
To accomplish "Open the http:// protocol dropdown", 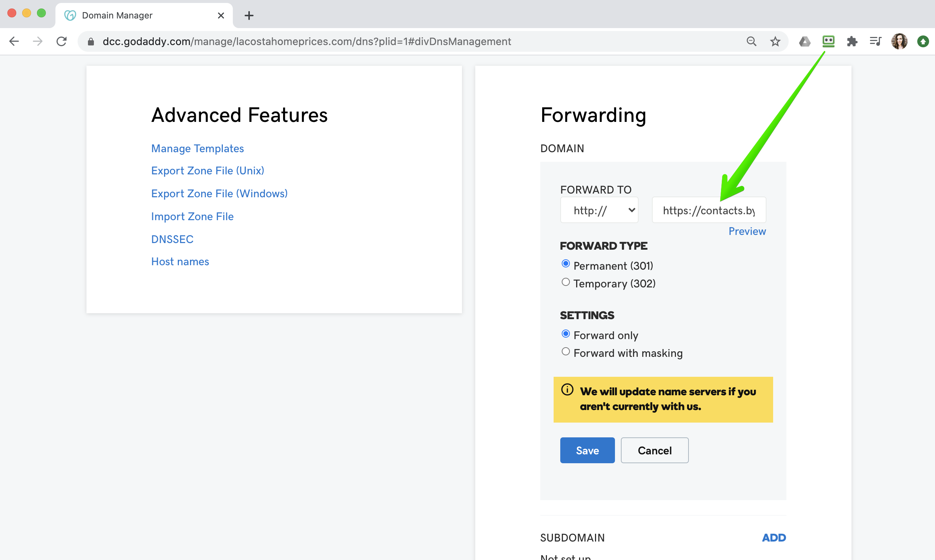I will pyautogui.click(x=599, y=210).
